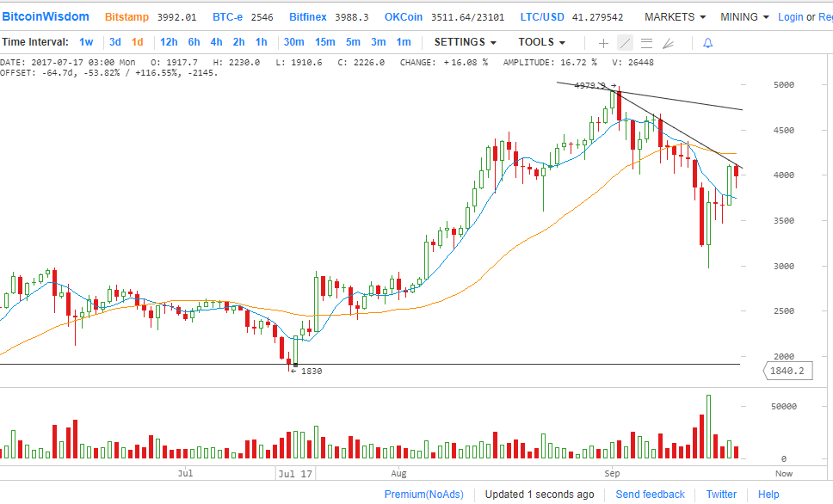The width and height of the screenshot is (833, 504).
Task: Click the Login link
Action: (790, 17)
